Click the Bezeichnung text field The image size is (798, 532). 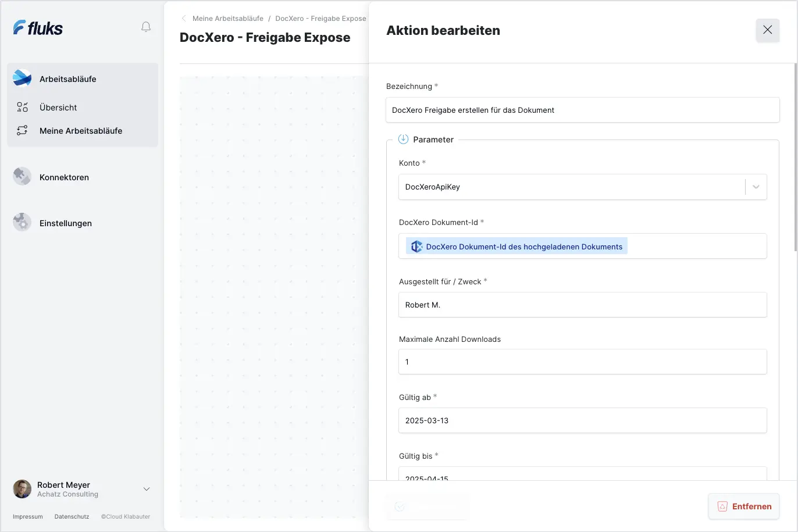582,110
